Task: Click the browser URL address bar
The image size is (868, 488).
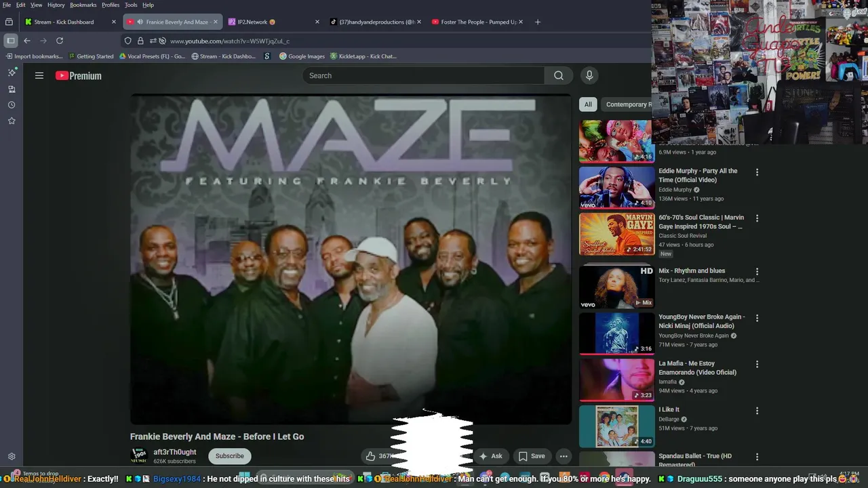Action: coord(387,41)
